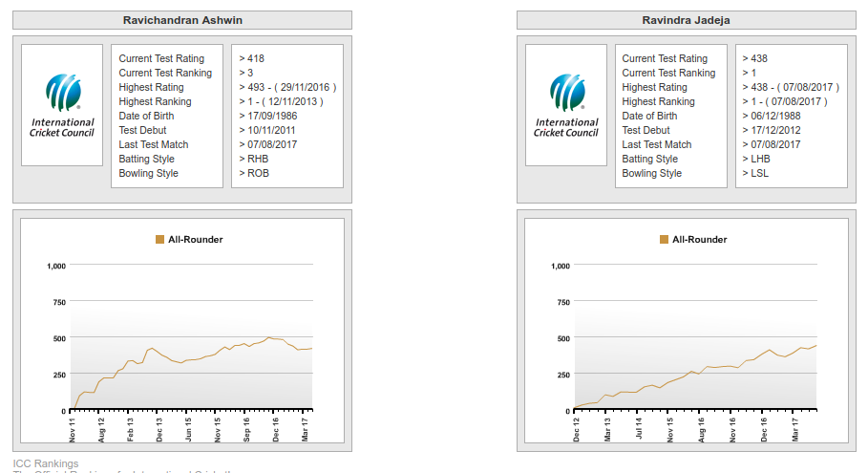Click Jadeja's Current Test Ranking label

click(x=668, y=74)
